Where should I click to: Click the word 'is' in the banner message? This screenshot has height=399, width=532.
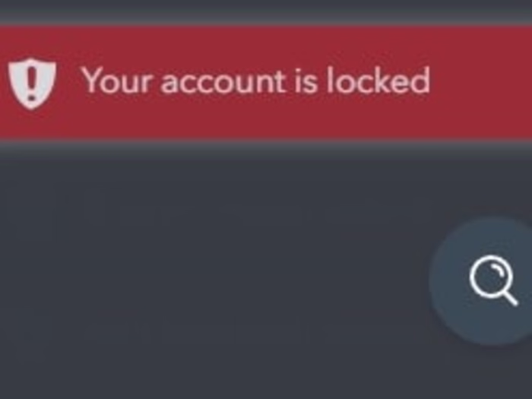[306, 81]
